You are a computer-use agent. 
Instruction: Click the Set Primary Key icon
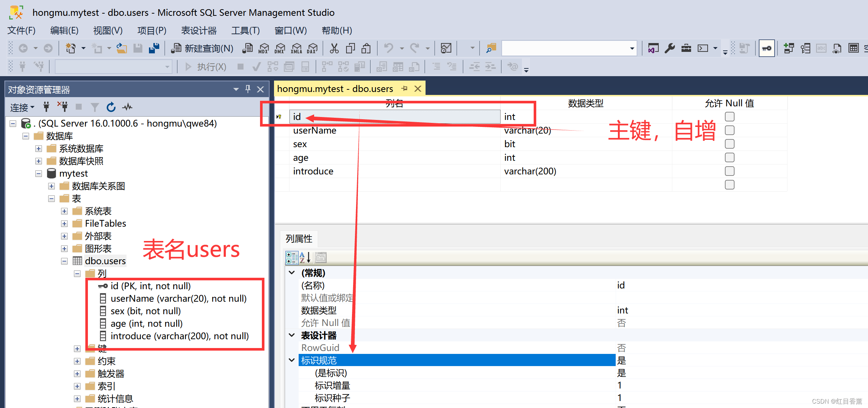tap(766, 48)
